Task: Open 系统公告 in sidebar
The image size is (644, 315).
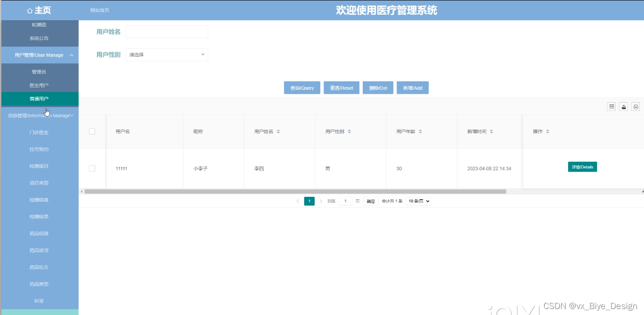Action: tap(39, 38)
